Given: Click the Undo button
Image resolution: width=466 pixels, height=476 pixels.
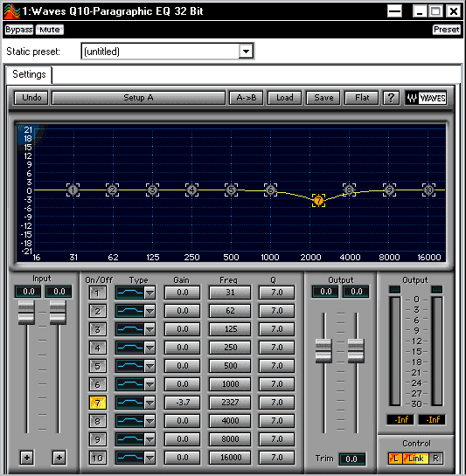Looking at the screenshot, I should pos(31,98).
